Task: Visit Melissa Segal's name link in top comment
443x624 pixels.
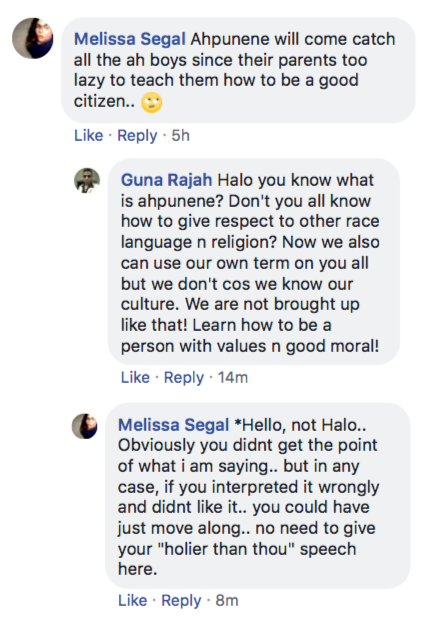Action: pos(130,39)
